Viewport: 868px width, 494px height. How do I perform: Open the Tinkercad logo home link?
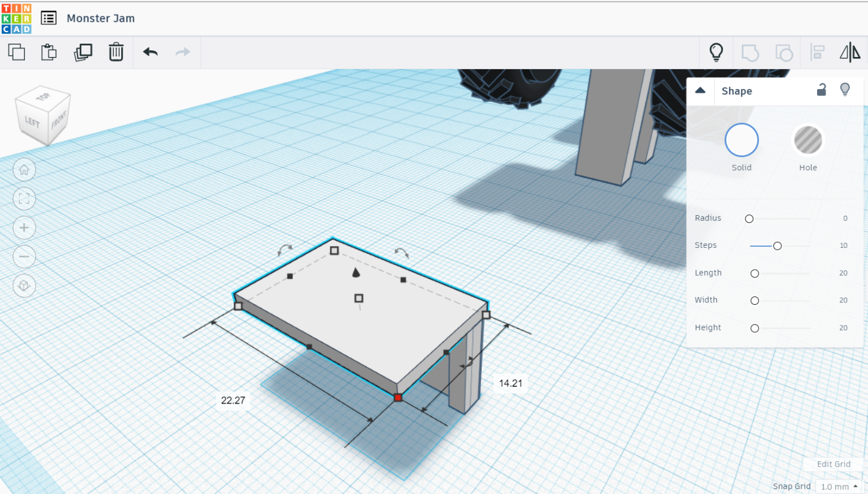point(16,19)
